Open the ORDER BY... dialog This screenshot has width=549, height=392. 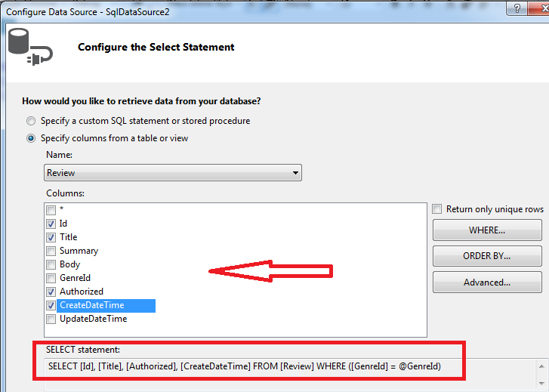click(x=487, y=256)
